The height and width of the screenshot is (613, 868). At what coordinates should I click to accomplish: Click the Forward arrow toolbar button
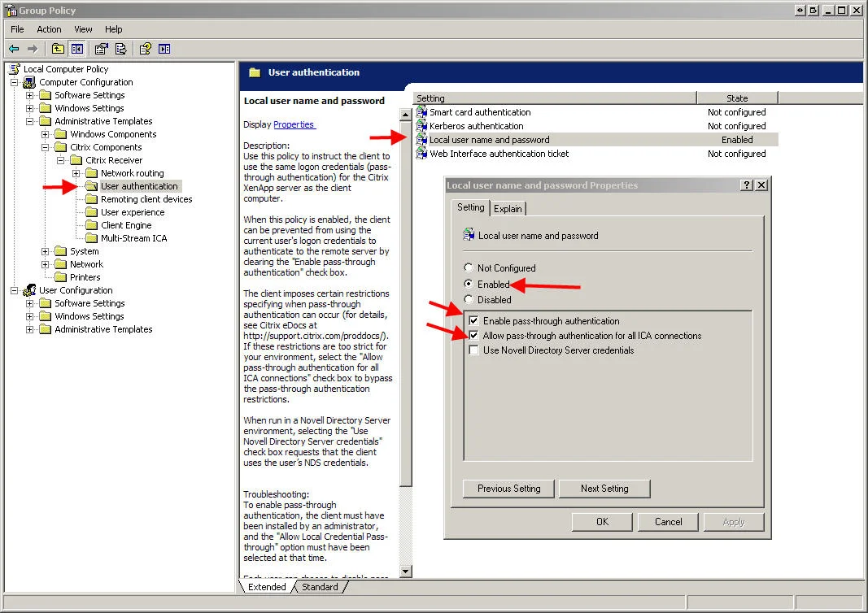coord(33,49)
